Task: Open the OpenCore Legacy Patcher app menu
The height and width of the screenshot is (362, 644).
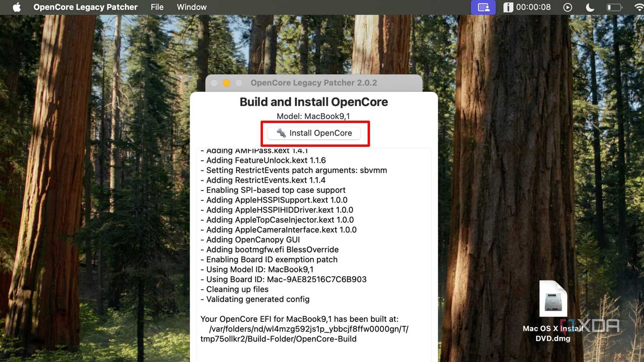Action: (x=85, y=7)
